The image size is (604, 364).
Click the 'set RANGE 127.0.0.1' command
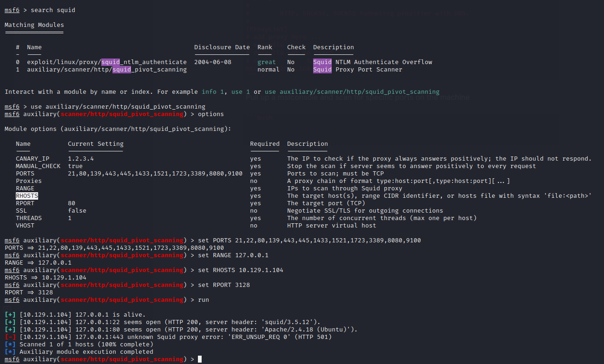233,255
